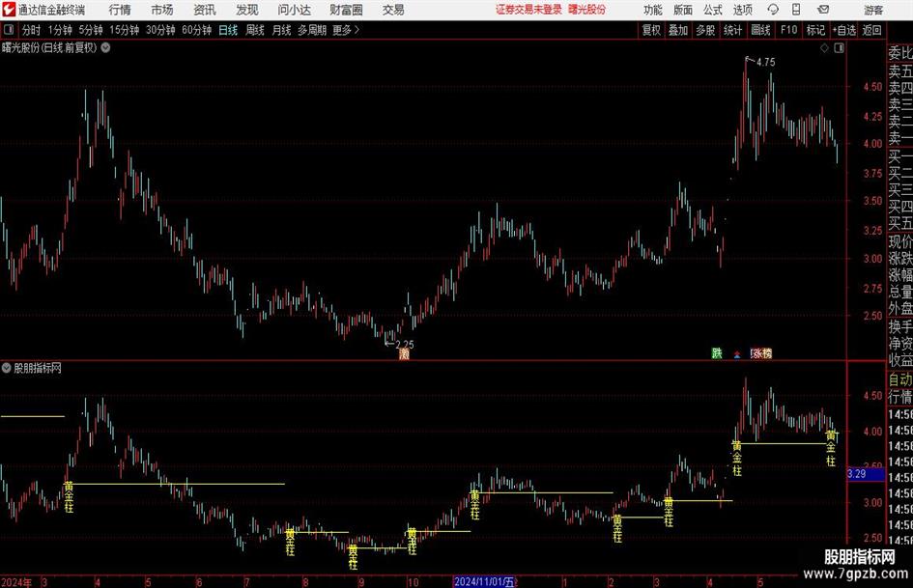Open the 发现 menu
Screen dimensions: 913x588
pos(247,10)
